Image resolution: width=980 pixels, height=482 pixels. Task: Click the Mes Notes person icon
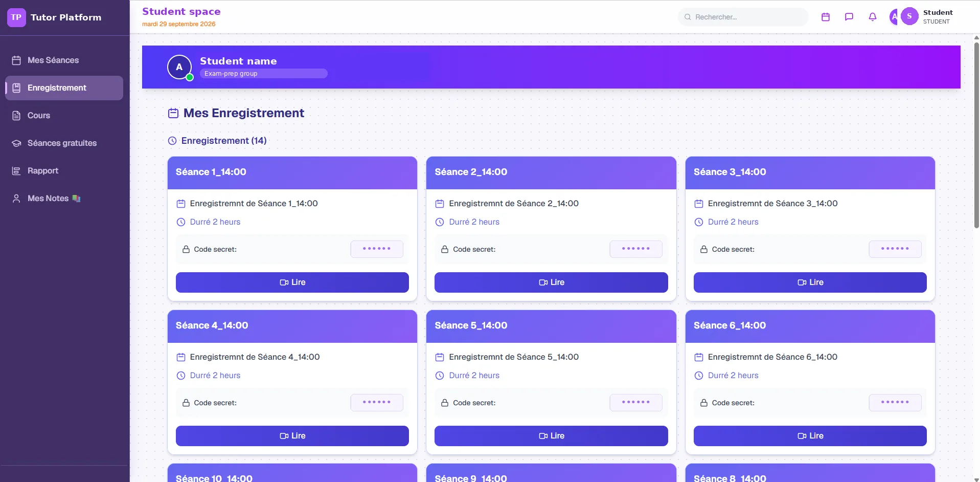point(16,199)
